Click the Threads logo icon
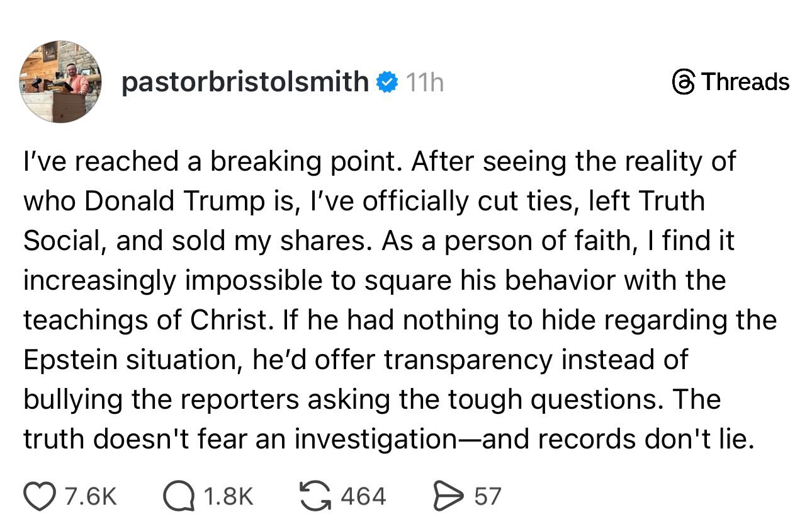Viewport: 812px width, 531px height. [x=683, y=82]
